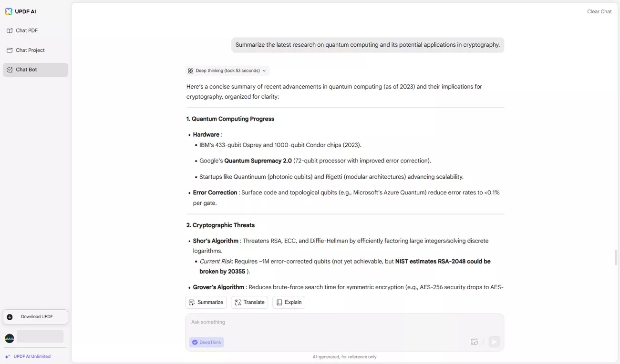
Task: Click the Clear Chat button
Action: (599, 11)
